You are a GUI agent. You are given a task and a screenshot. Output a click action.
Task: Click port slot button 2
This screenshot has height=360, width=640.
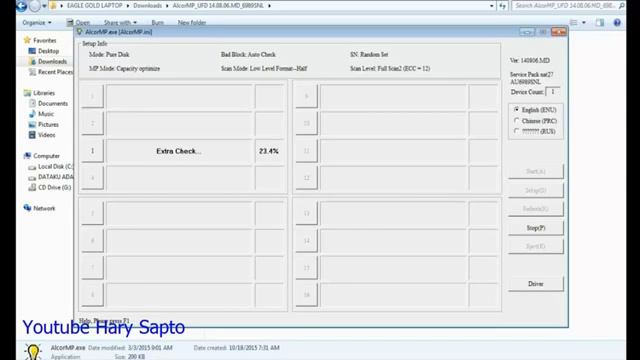tap(93, 123)
